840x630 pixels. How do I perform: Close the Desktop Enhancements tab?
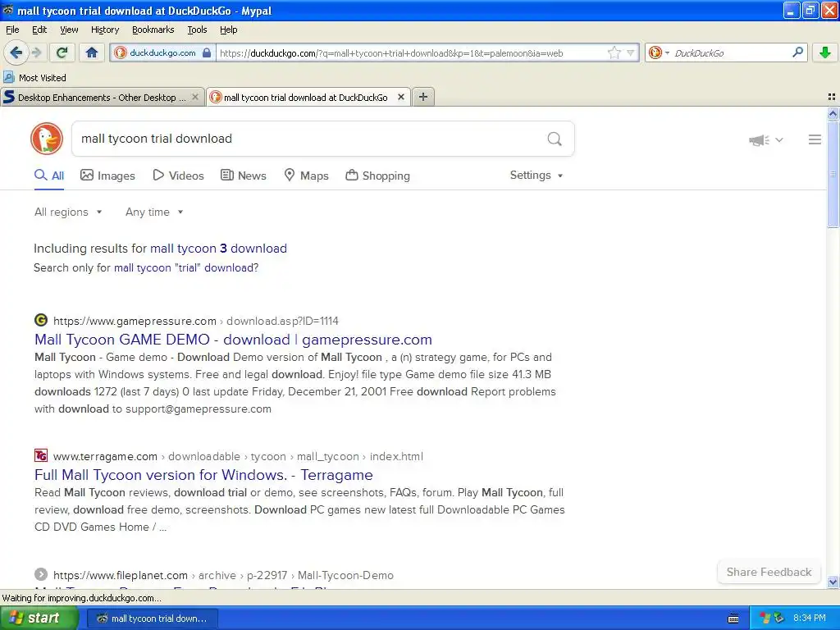(195, 97)
